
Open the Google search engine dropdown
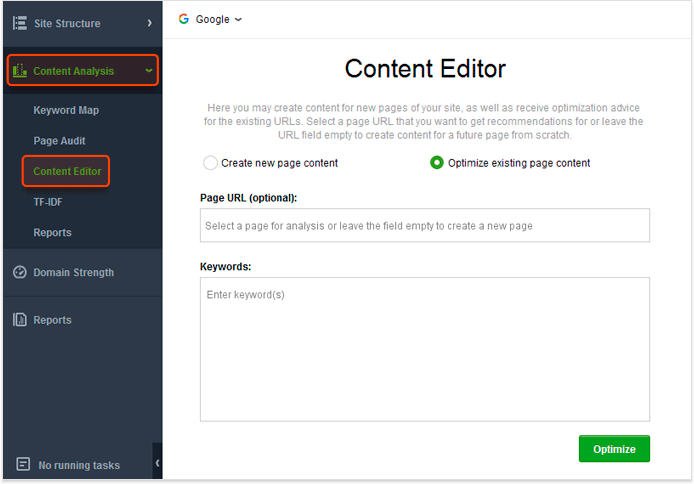[211, 19]
